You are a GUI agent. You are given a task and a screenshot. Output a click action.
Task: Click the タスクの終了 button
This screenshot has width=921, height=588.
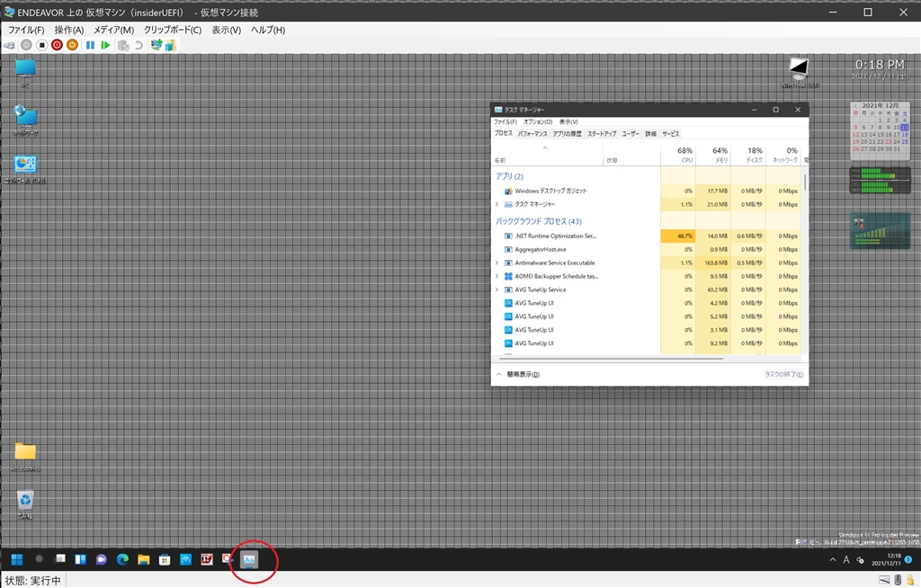pos(783,374)
